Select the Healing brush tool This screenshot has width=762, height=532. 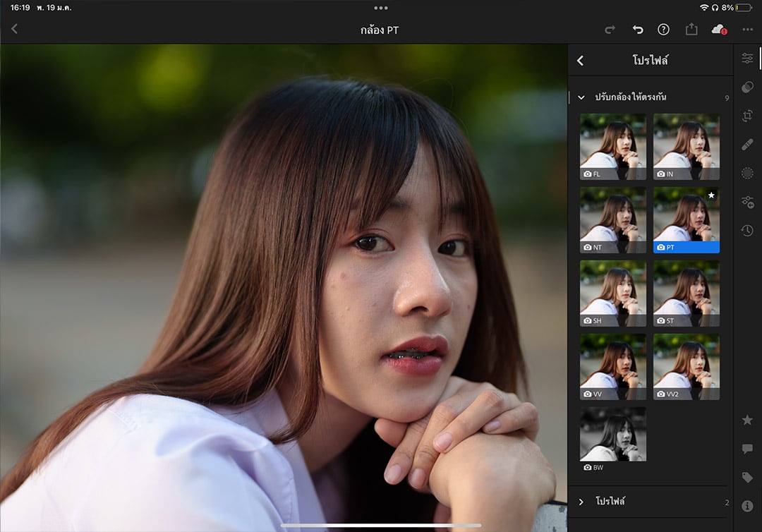pos(747,144)
